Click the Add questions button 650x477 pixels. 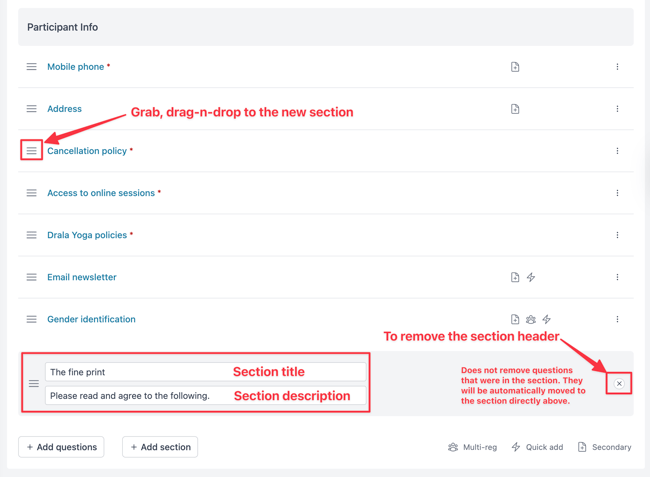click(61, 447)
